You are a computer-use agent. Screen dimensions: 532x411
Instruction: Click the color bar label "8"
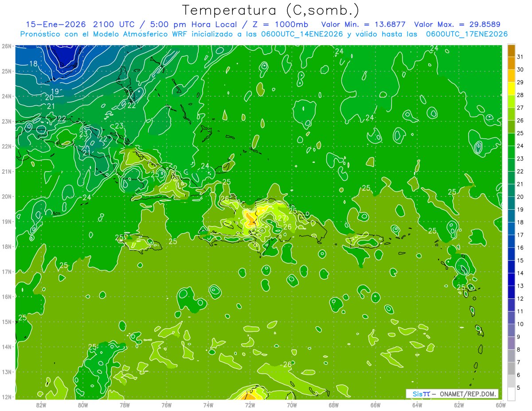519,350
